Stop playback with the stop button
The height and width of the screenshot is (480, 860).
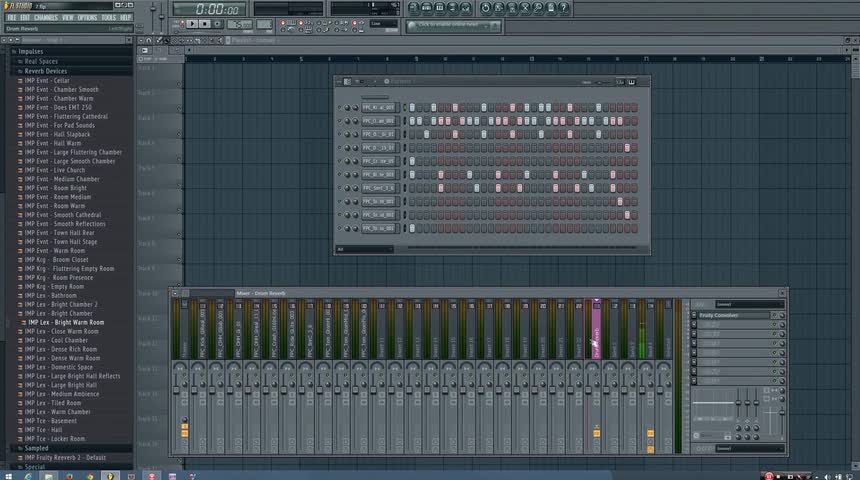tap(205, 24)
